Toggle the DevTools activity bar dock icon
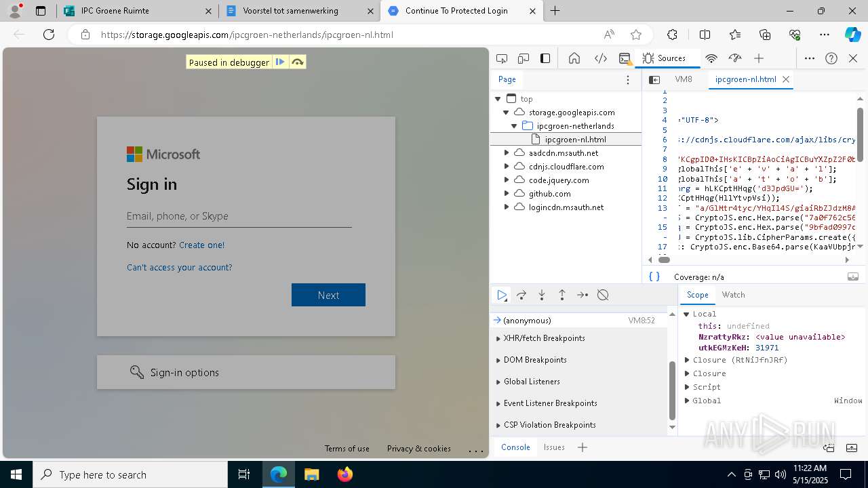 coord(545,58)
